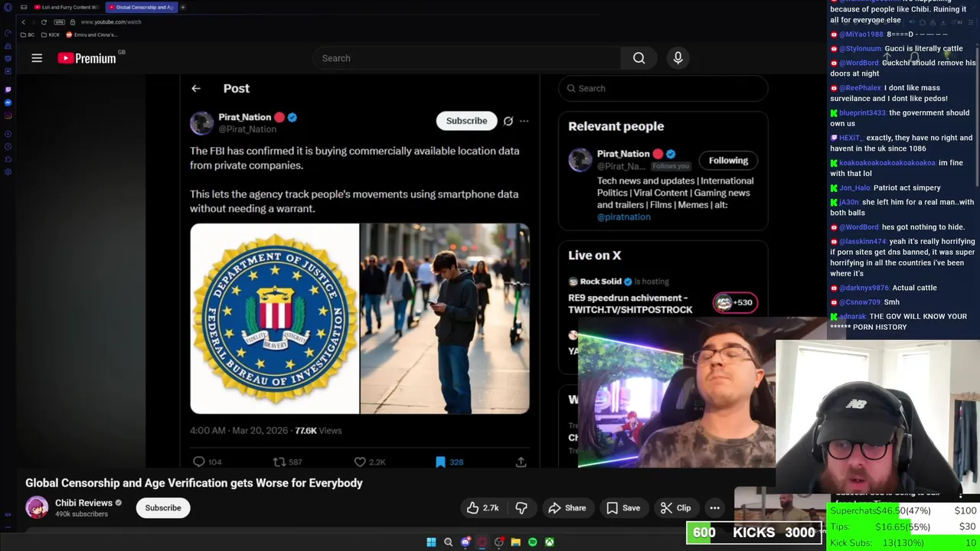Screen dimensions: 980x551
Task: Click the address bar padlock icon
Action: (x=71, y=22)
